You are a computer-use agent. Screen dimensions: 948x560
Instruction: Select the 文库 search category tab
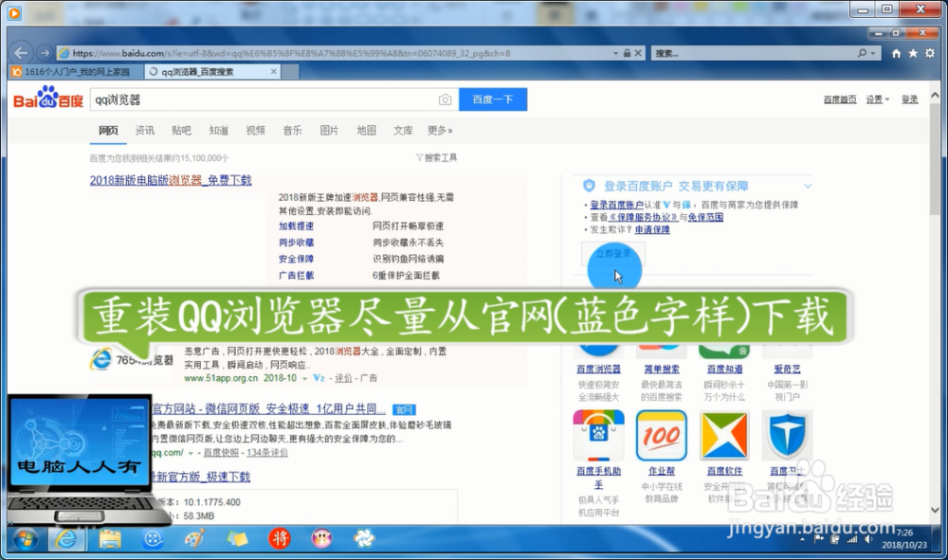tap(403, 131)
